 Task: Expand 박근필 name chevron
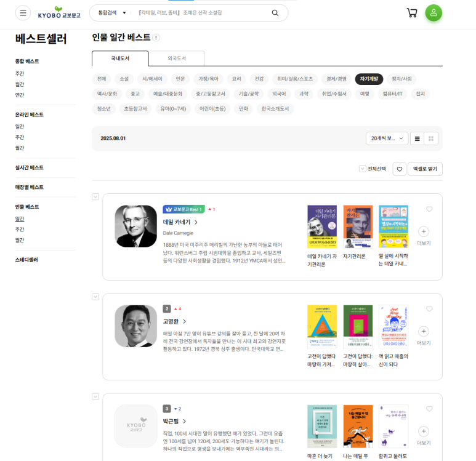[x=184, y=421]
